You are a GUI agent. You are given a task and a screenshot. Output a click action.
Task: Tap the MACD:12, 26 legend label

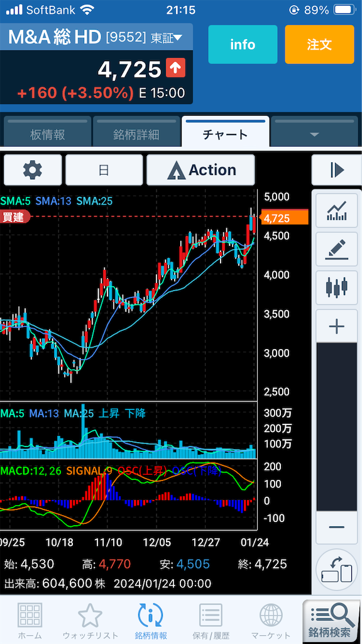pos(31,470)
